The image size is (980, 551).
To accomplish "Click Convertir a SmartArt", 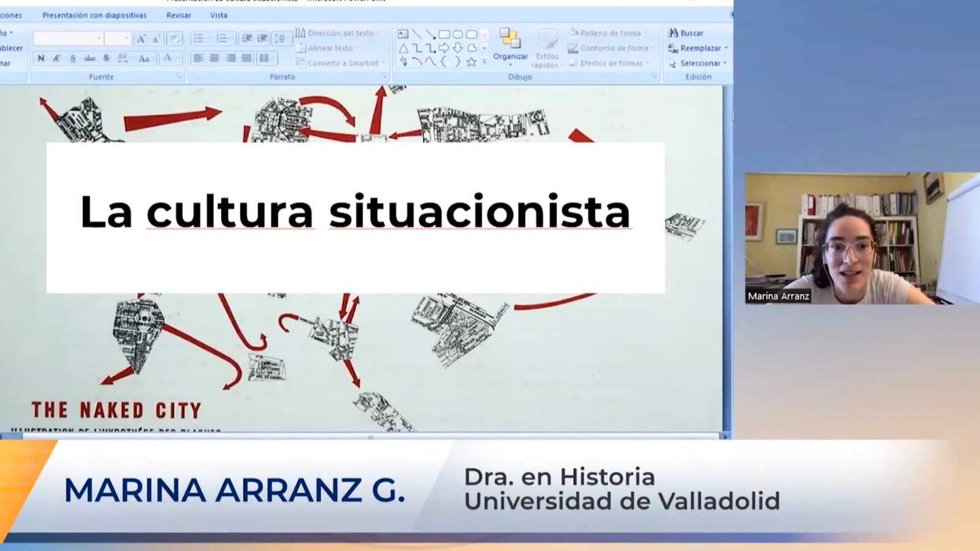I will coord(340,63).
